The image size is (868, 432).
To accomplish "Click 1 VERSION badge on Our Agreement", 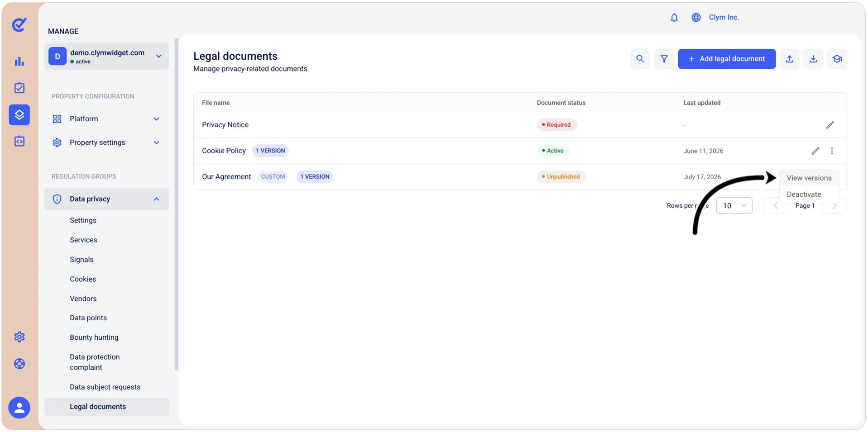I will [x=315, y=177].
